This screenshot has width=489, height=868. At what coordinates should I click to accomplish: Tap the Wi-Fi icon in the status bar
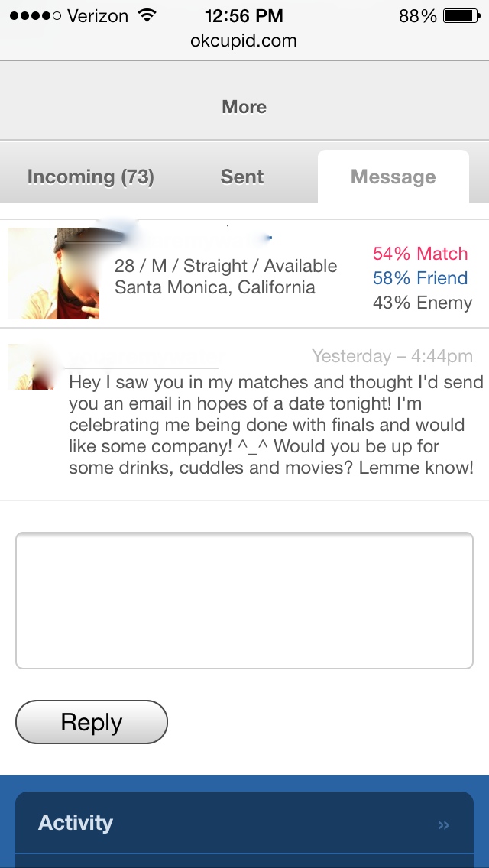tap(147, 15)
